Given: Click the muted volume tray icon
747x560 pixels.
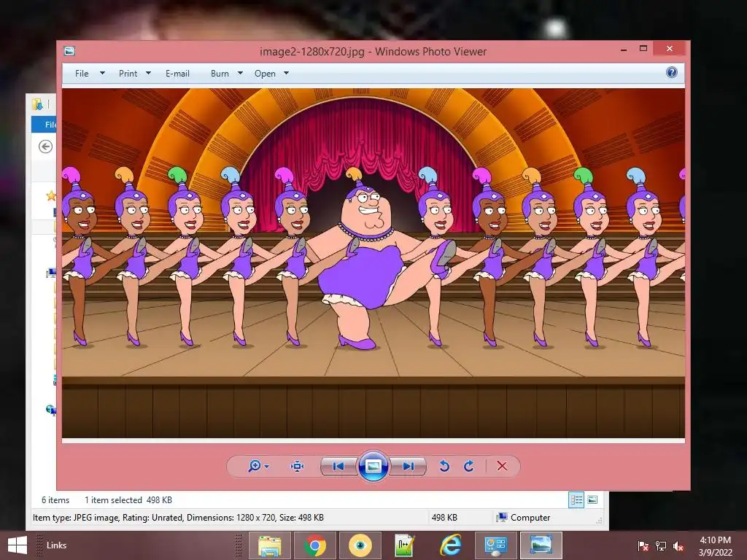Looking at the screenshot, I should tap(678, 546).
